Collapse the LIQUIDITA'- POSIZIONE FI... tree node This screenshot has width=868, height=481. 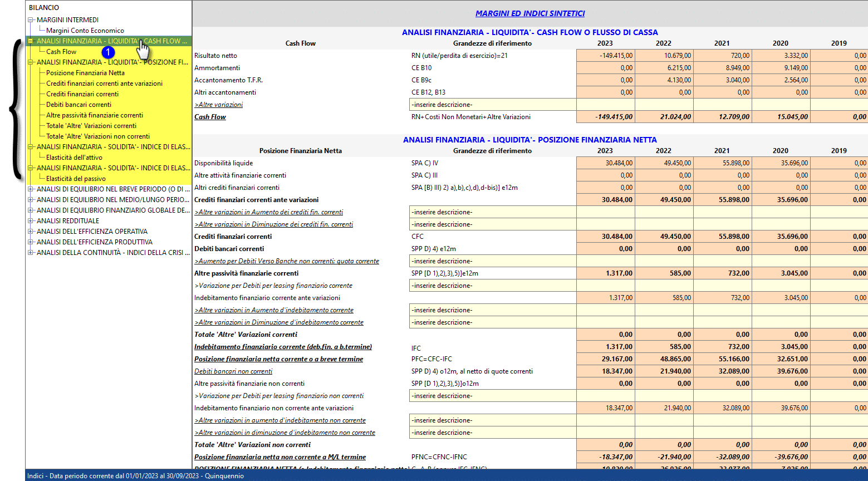pyautogui.click(x=31, y=62)
